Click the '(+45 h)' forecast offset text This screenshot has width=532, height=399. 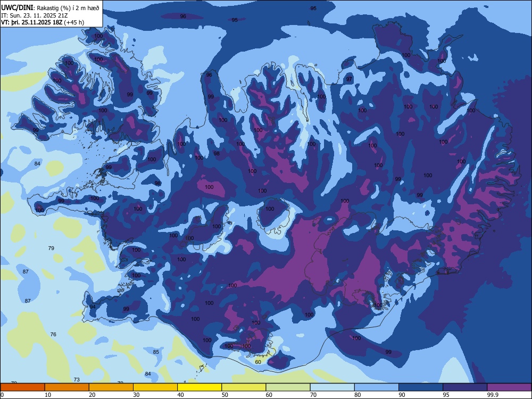74,22
